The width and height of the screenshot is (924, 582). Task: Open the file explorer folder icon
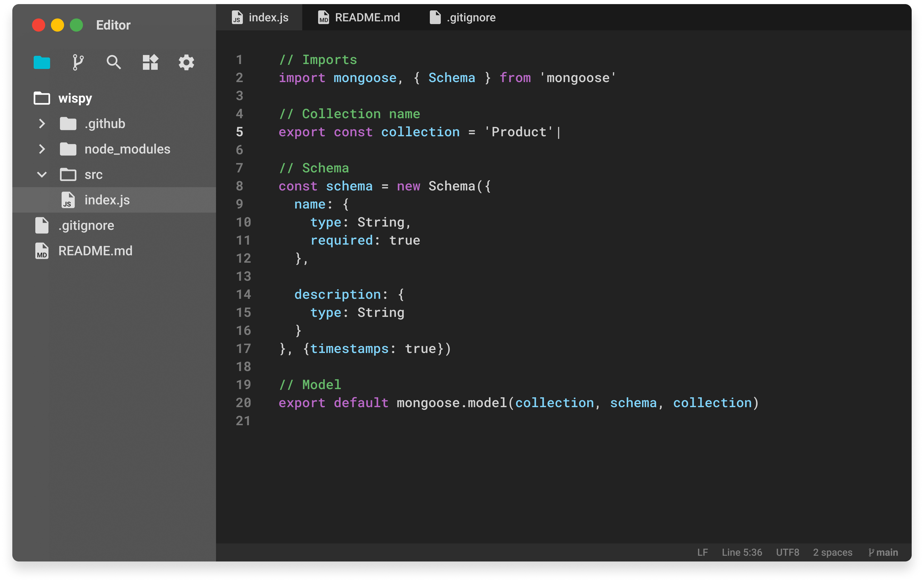click(x=42, y=62)
